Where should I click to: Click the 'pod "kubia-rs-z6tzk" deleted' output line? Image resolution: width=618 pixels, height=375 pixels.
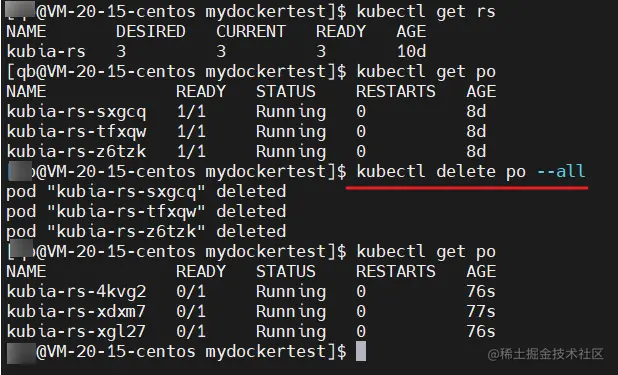coord(146,232)
